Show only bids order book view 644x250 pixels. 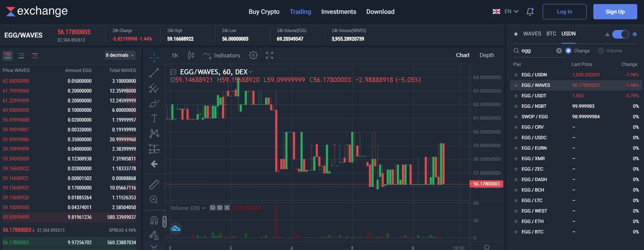point(21,55)
